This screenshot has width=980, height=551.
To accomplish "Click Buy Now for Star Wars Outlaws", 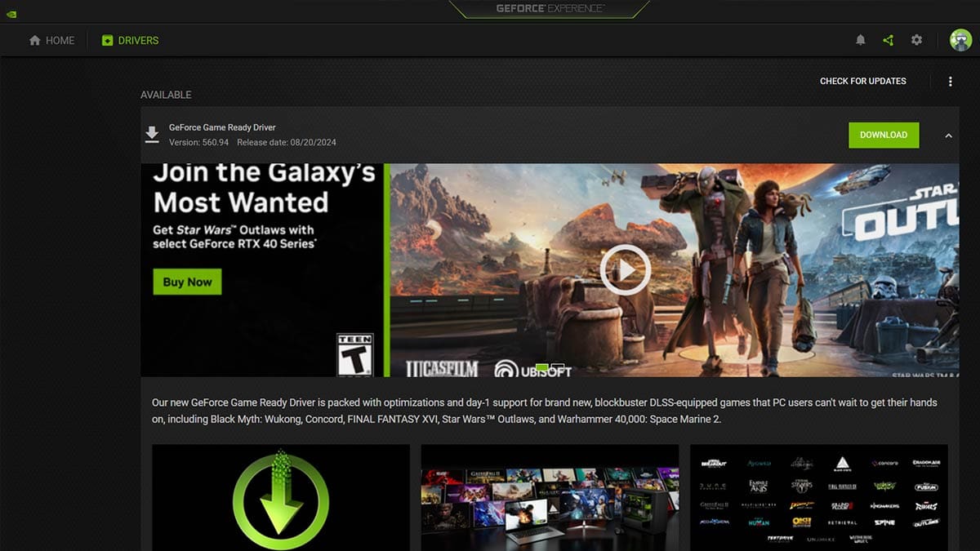I will pos(187,282).
